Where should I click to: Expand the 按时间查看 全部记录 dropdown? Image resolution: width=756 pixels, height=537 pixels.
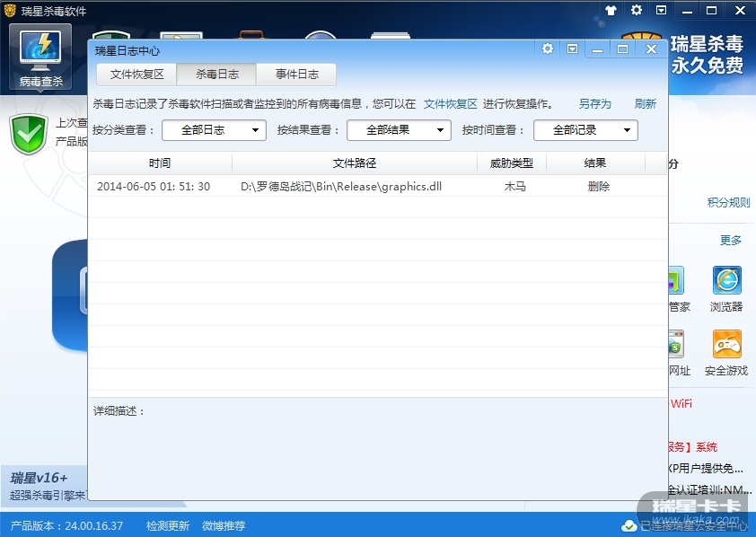(585, 130)
